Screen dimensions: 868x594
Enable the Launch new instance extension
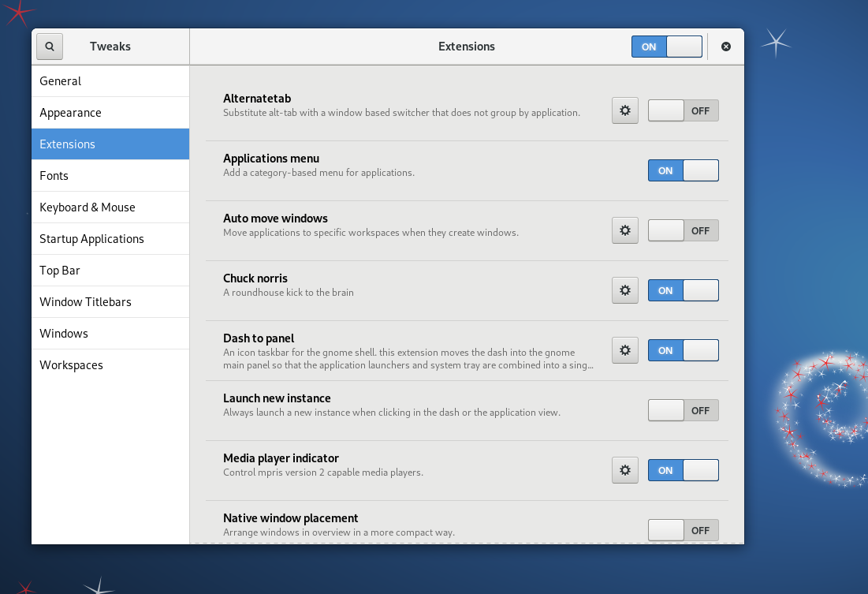pyautogui.click(x=683, y=410)
